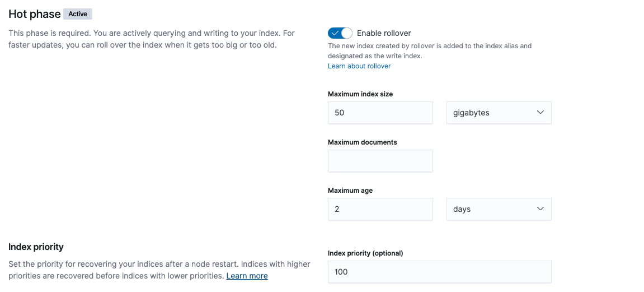Open the days unit dropdown
Viewport: 644px width, 292px height.
click(499, 209)
